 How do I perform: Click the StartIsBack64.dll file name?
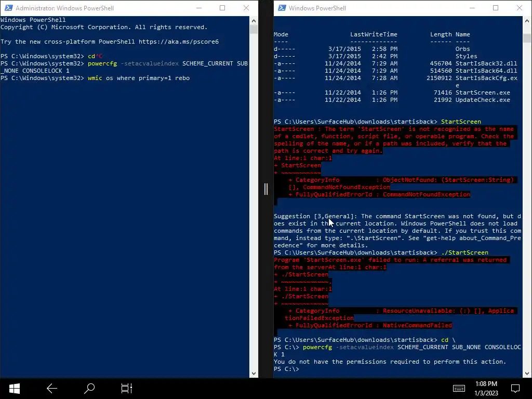(486, 71)
